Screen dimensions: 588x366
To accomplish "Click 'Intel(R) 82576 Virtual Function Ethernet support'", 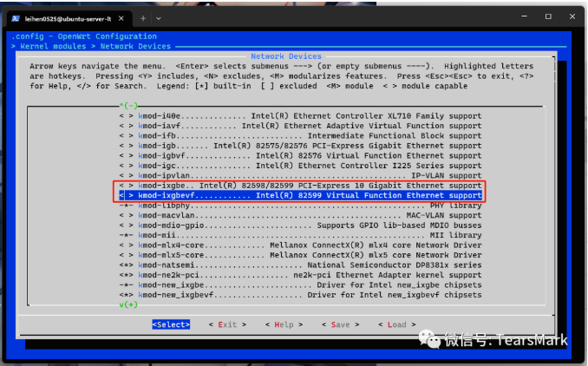I will (369, 155).
